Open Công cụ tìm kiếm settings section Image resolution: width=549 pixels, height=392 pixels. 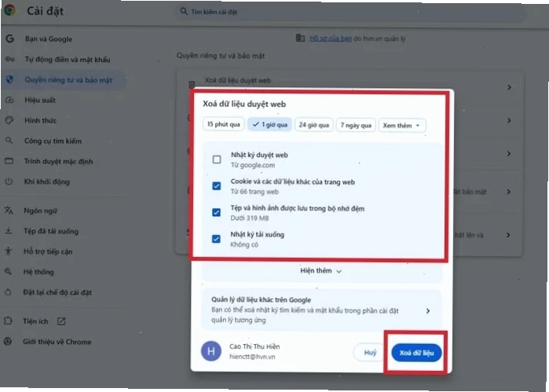click(53, 141)
